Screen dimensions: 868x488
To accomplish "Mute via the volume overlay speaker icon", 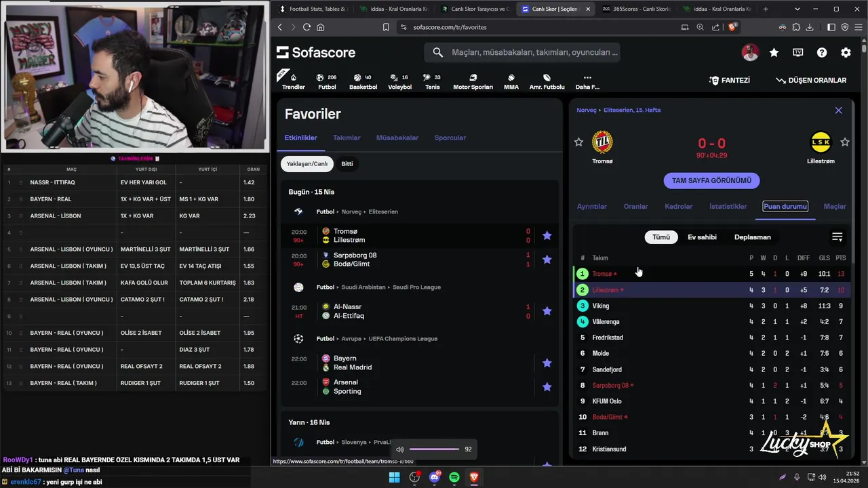I will (400, 449).
